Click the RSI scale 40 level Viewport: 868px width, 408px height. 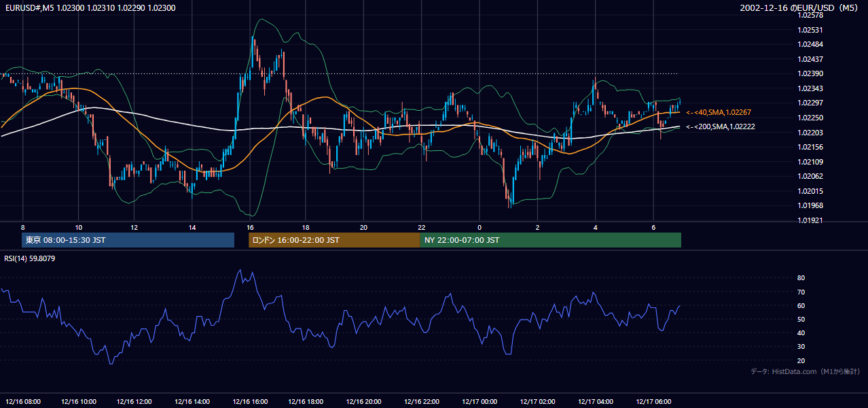click(801, 333)
